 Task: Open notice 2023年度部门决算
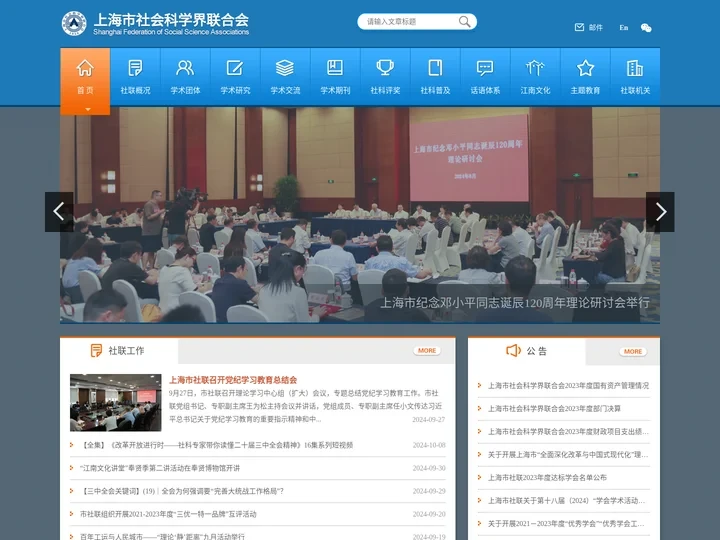[554, 409]
